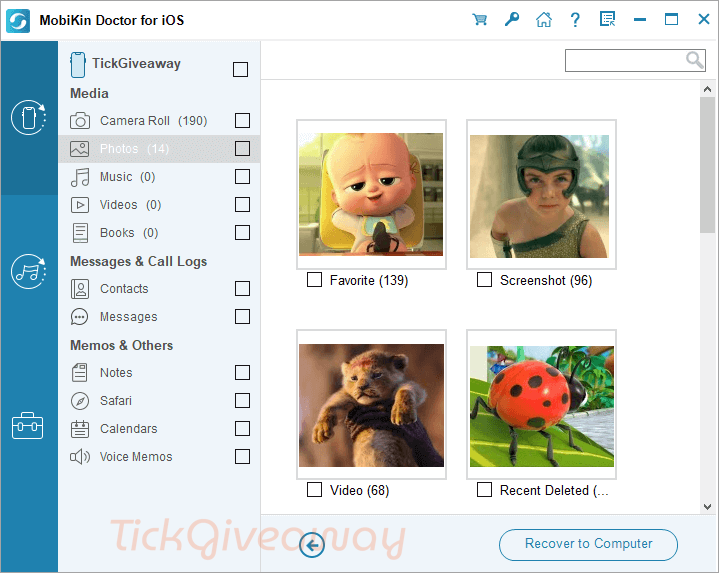Click the scrollbar down arrow
Screen dimensions: 719x573
click(708, 507)
